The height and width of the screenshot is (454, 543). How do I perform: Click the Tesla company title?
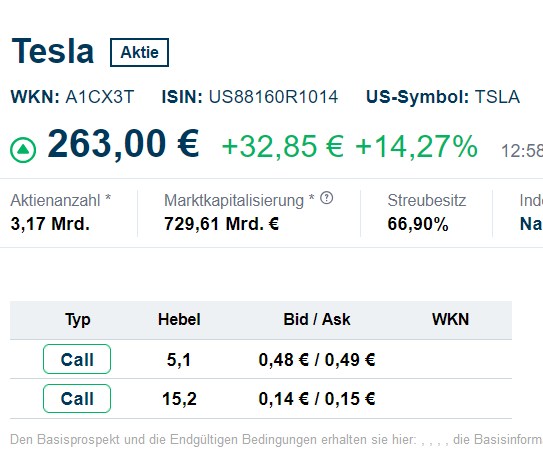coord(53,51)
